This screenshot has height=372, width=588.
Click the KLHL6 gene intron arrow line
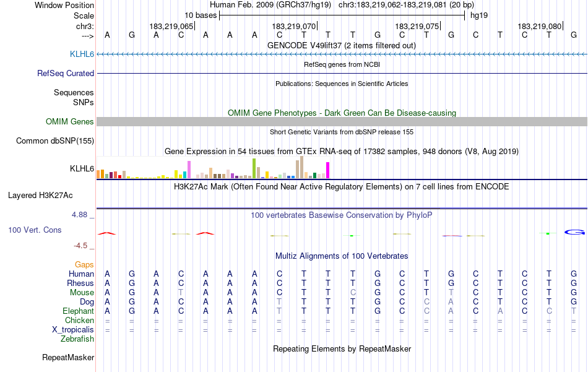[342, 54]
